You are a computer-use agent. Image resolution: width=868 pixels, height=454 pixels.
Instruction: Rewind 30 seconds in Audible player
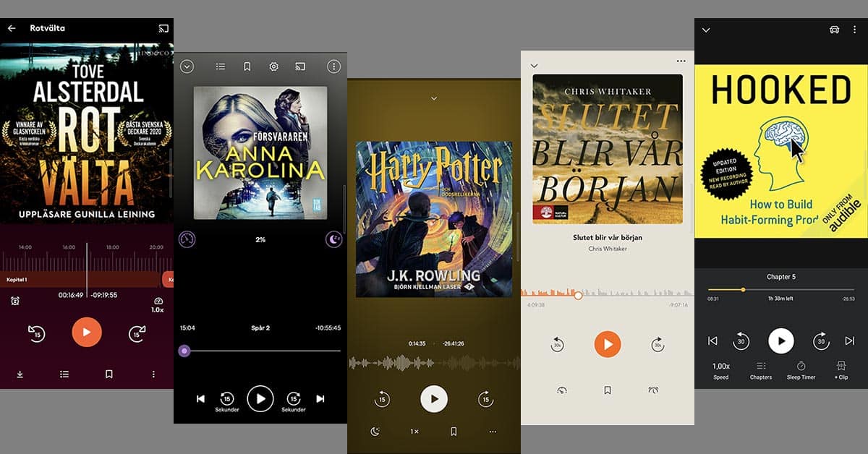741,340
